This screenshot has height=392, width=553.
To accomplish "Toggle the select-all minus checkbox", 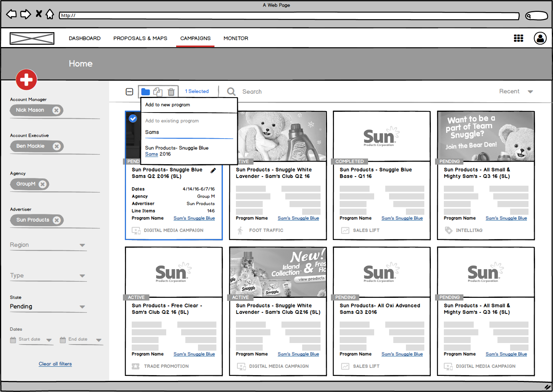I will [129, 92].
